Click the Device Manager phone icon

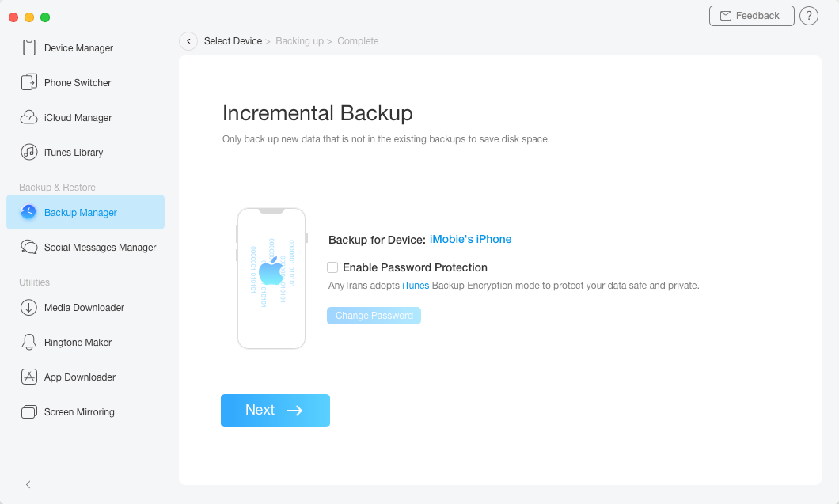coord(29,48)
